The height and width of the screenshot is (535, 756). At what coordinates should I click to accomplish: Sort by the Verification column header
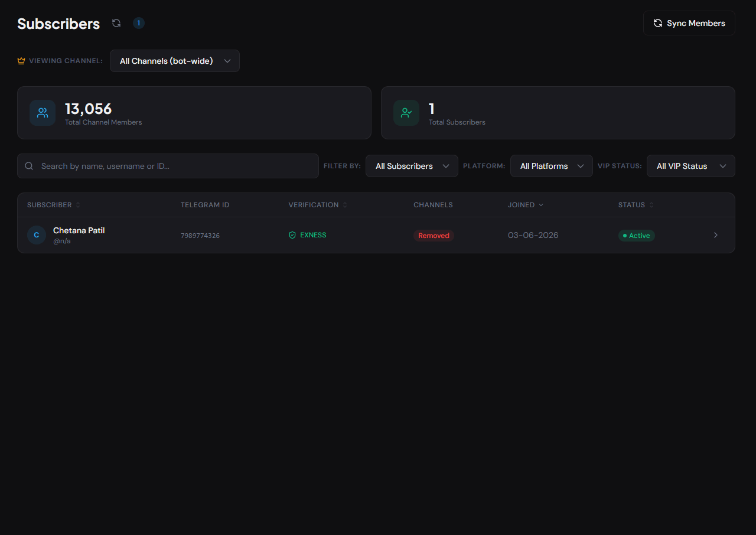pyautogui.click(x=318, y=205)
